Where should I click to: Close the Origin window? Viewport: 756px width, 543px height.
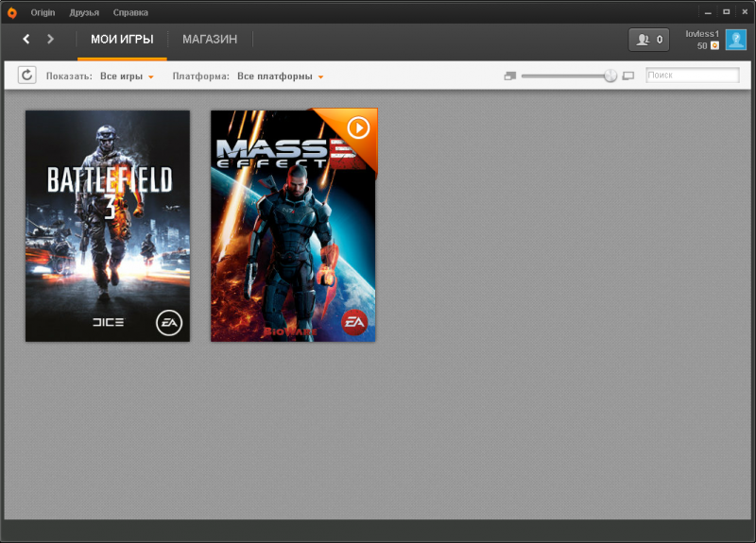pos(745,11)
